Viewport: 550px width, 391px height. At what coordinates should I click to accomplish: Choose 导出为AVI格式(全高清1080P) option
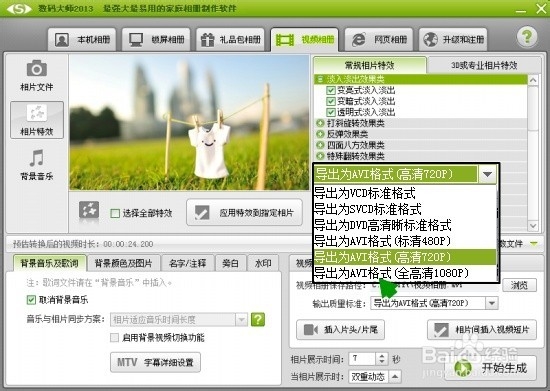(x=405, y=273)
